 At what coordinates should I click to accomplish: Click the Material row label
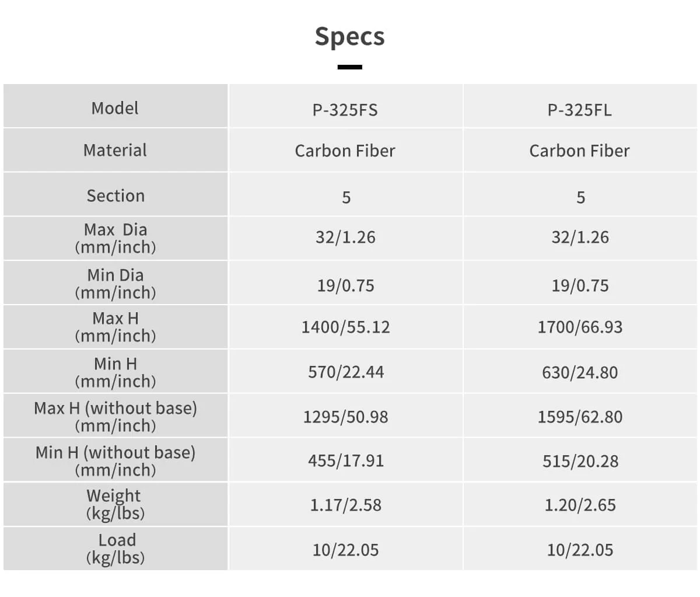click(115, 150)
